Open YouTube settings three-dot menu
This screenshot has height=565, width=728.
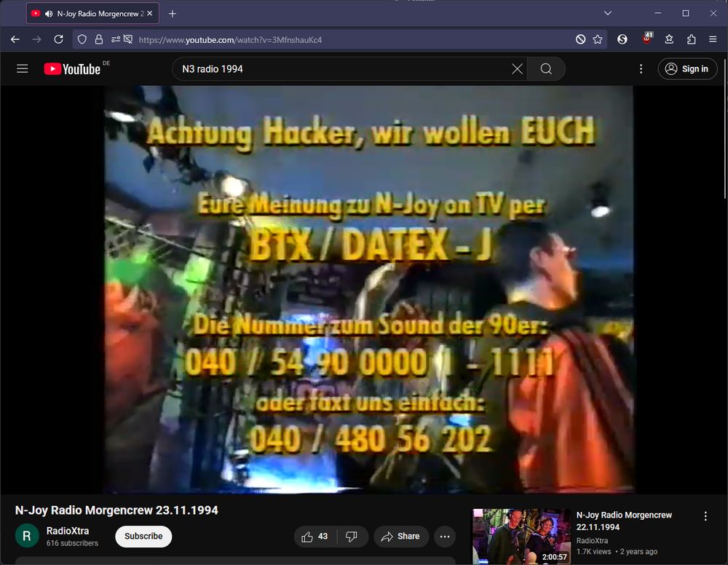coord(641,68)
